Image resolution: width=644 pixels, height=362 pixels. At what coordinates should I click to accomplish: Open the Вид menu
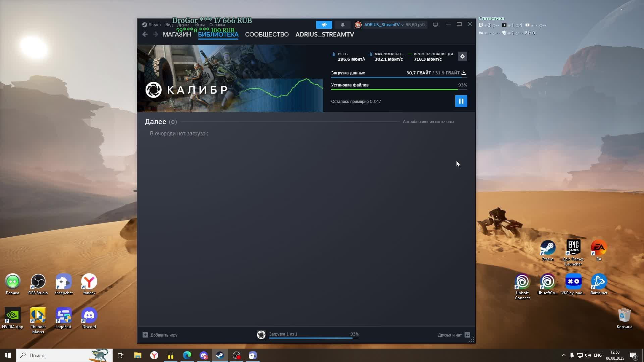(x=169, y=25)
